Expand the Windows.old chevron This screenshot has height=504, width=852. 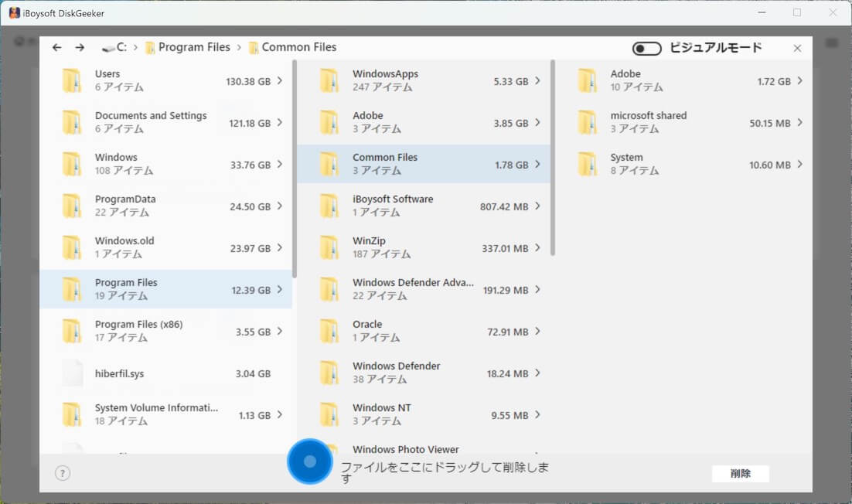(280, 248)
